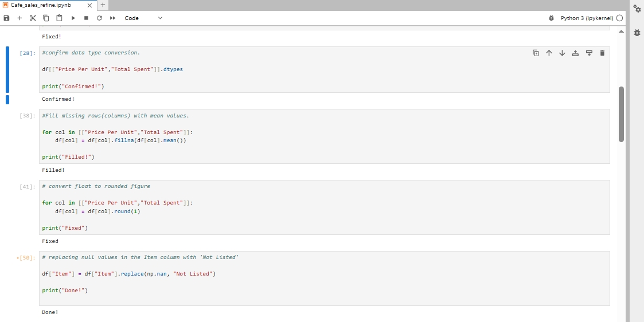Image resolution: width=644 pixels, height=322 pixels.
Task: Open the debugger panel in right sidebar
Action: point(637,33)
